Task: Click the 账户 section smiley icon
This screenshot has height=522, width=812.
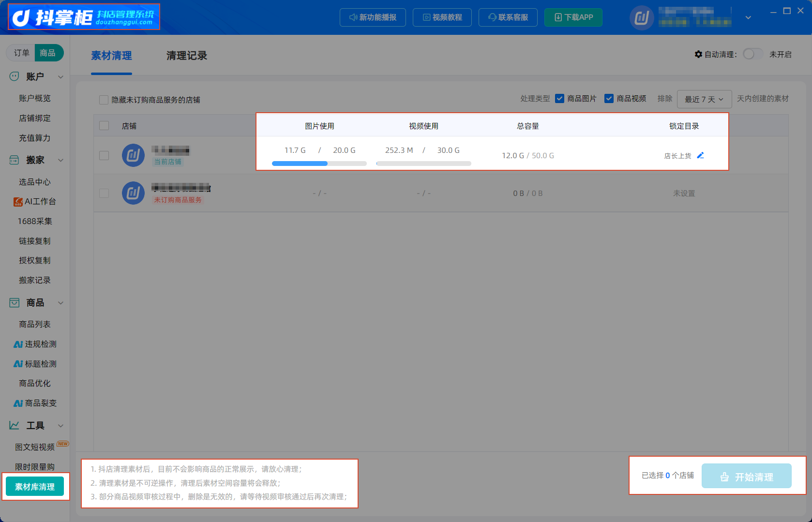Action: pos(15,76)
